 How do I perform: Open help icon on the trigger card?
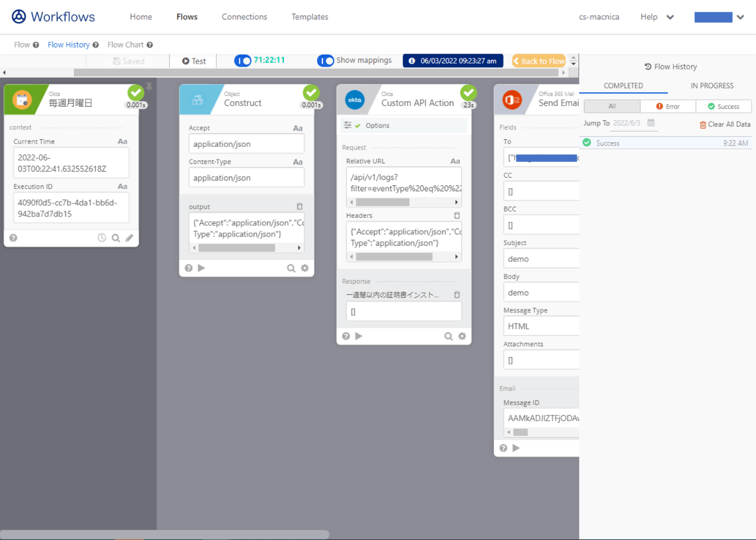pos(13,238)
